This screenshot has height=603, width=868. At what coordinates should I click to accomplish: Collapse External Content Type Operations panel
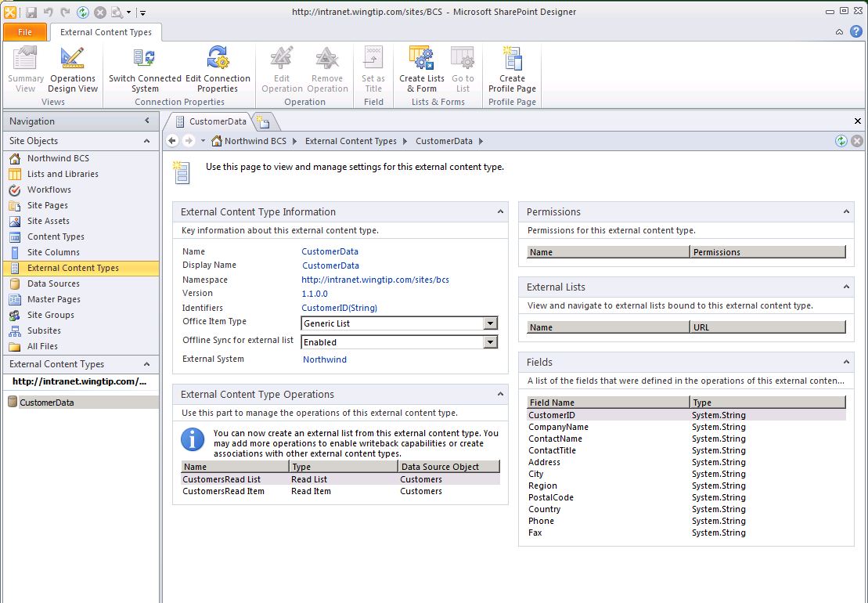[x=500, y=394]
